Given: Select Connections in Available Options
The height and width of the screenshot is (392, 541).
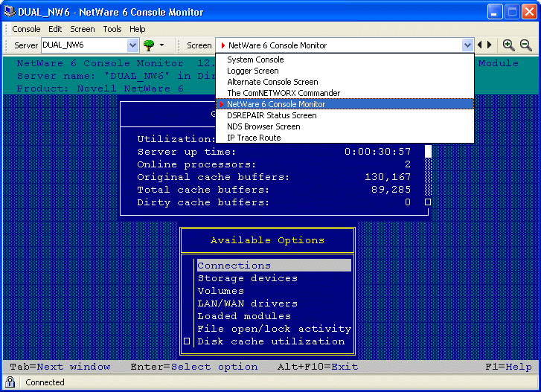Looking at the screenshot, I should coord(274,266).
